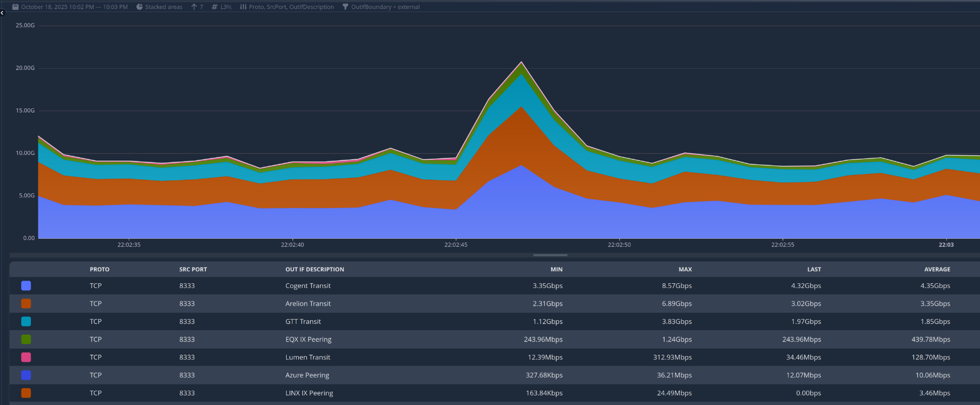This screenshot has width=980, height=405.
Task: Click the hash L3% units icon
Action: click(x=214, y=7)
